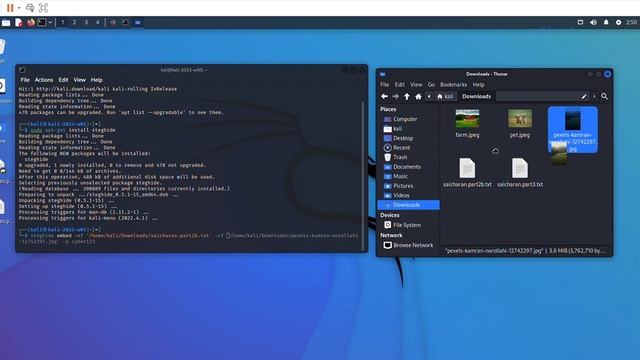Screen dimensions: 640x360
Task: Switch to workspace 3
Action: pyautogui.click(x=86, y=22)
